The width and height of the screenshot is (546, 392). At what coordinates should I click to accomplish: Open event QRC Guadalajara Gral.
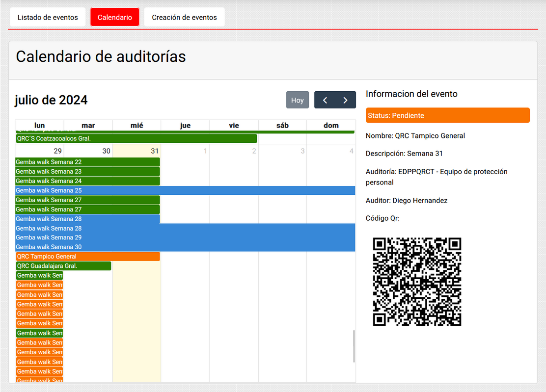63,266
